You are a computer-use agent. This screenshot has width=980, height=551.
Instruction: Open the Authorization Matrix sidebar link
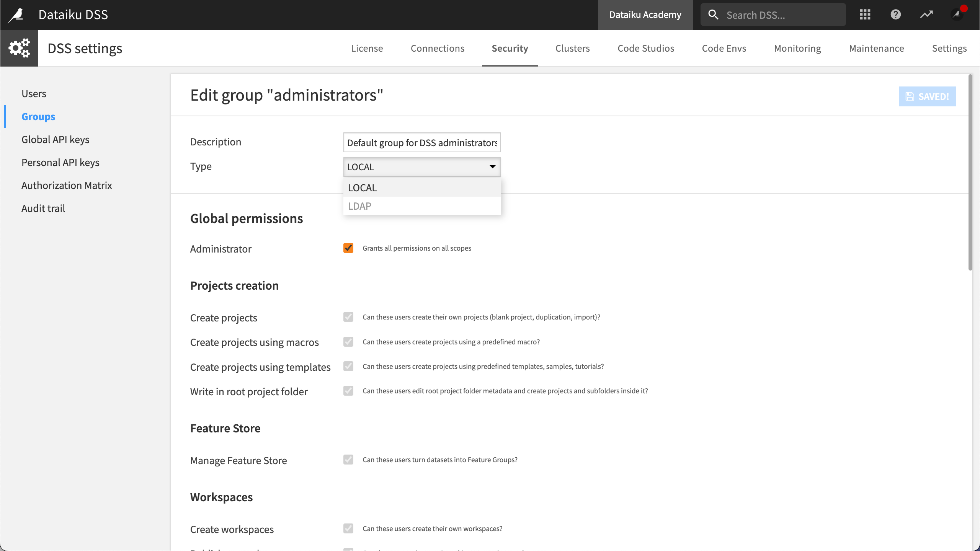(x=67, y=185)
